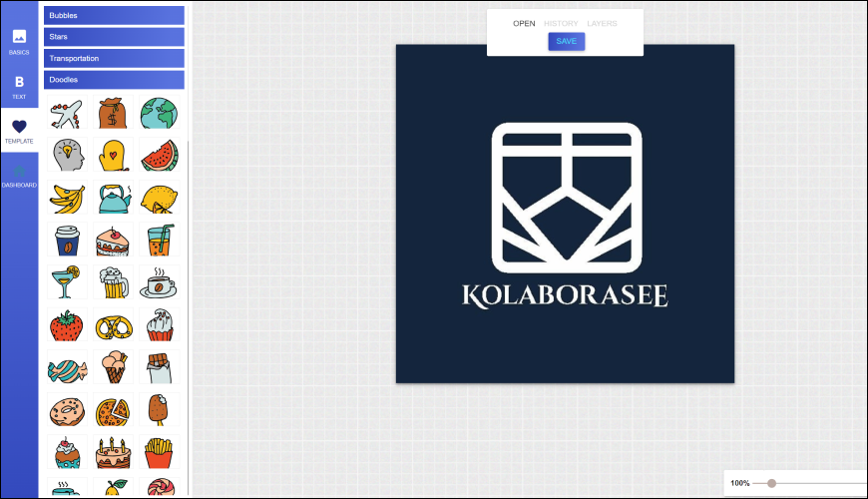Insert the blue teapot doodle

pos(113,199)
